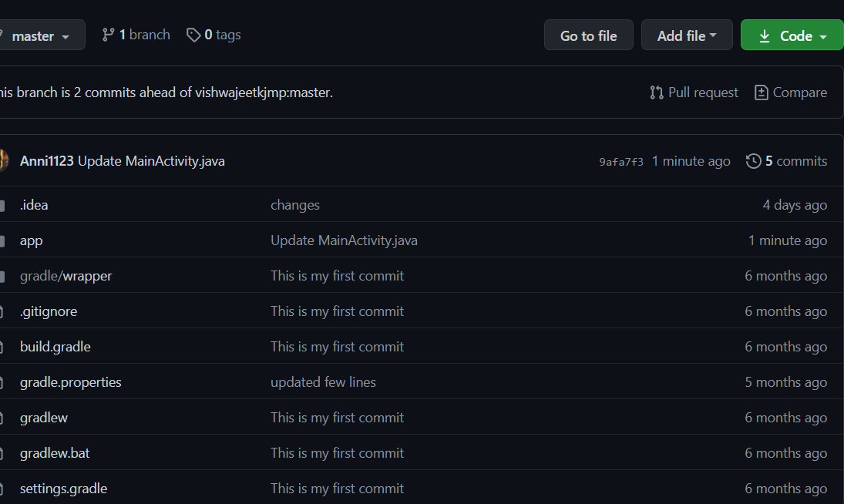This screenshot has height=504, width=844.
Task: Click the tag icon beside 0 tags
Action: tap(193, 35)
